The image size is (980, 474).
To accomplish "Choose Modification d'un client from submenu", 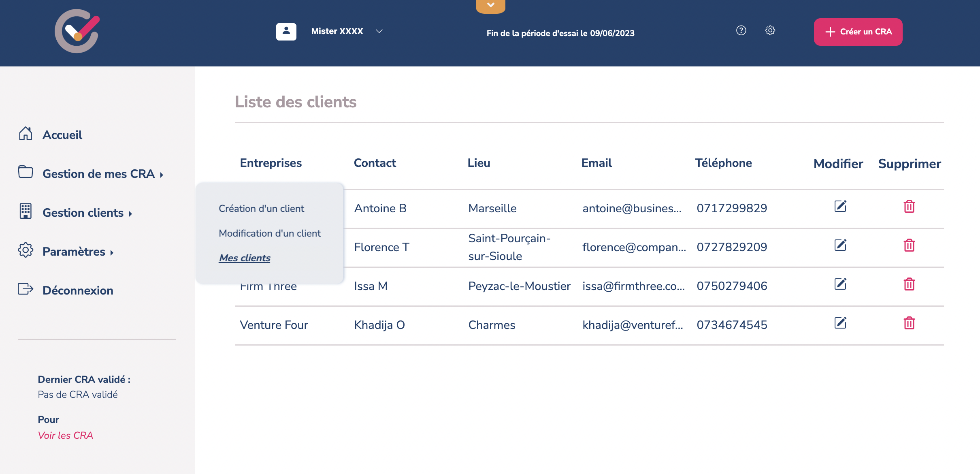I will tap(270, 233).
